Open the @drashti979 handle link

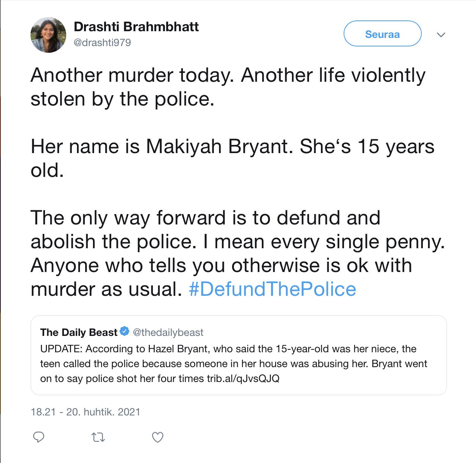[x=102, y=43]
